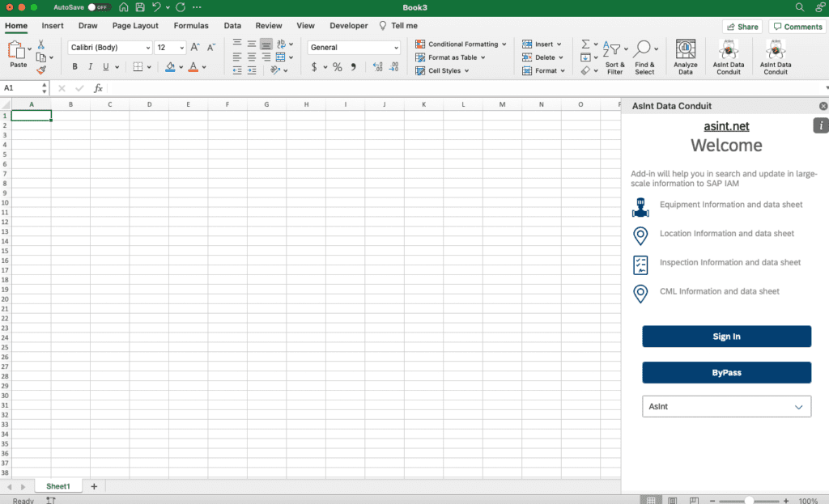The image size is (829, 504).
Task: Click the zoom slider handle
Action: coord(749,500)
